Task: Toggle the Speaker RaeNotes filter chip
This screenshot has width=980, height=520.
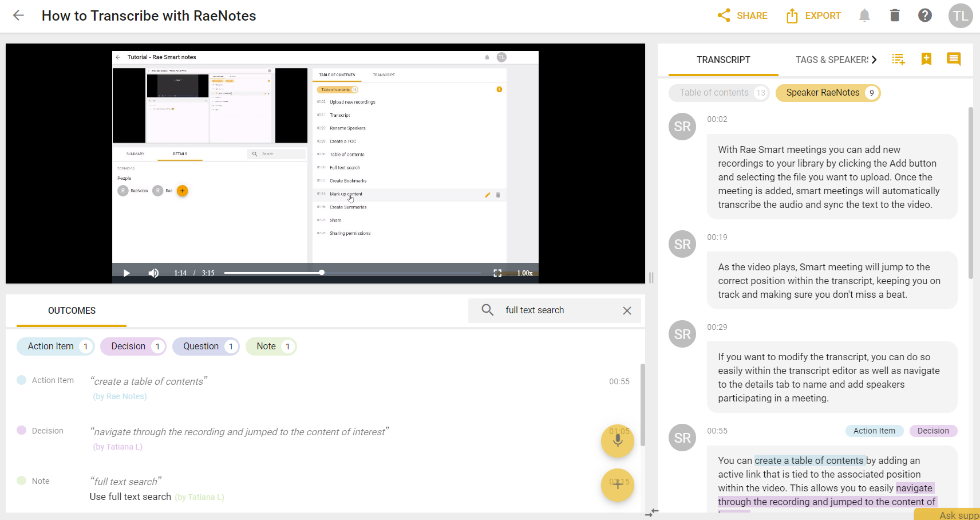Action: (827, 93)
